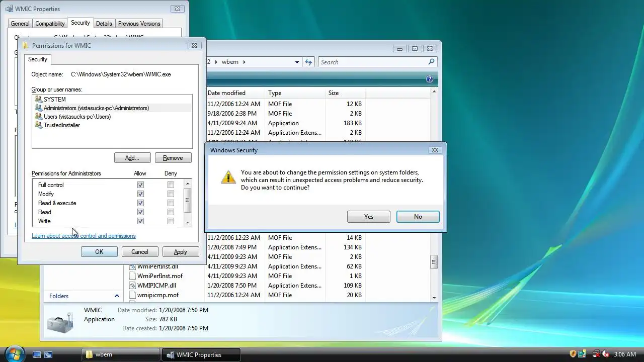Click the TrustedInstaller user icon

(x=38, y=125)
